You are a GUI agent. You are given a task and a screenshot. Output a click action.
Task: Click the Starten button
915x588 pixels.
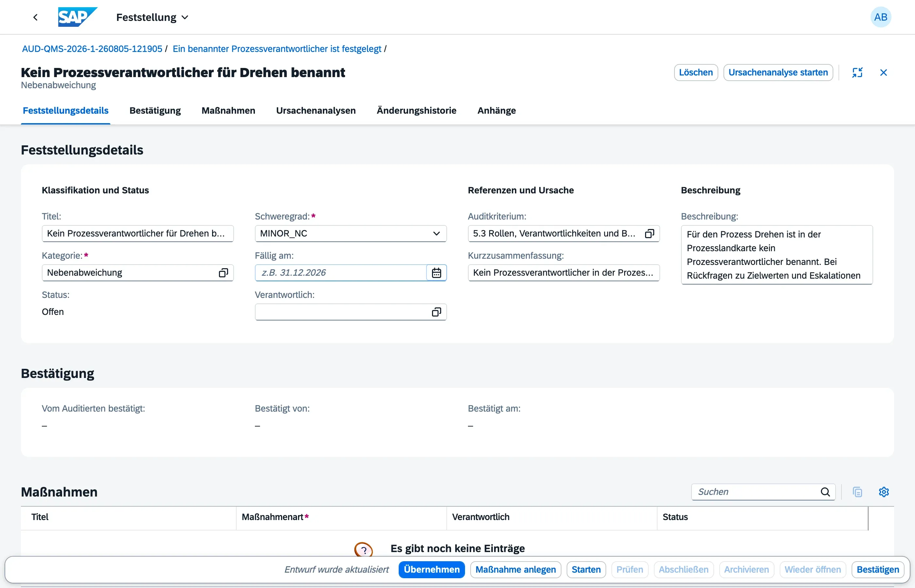[x=586, y=570]
